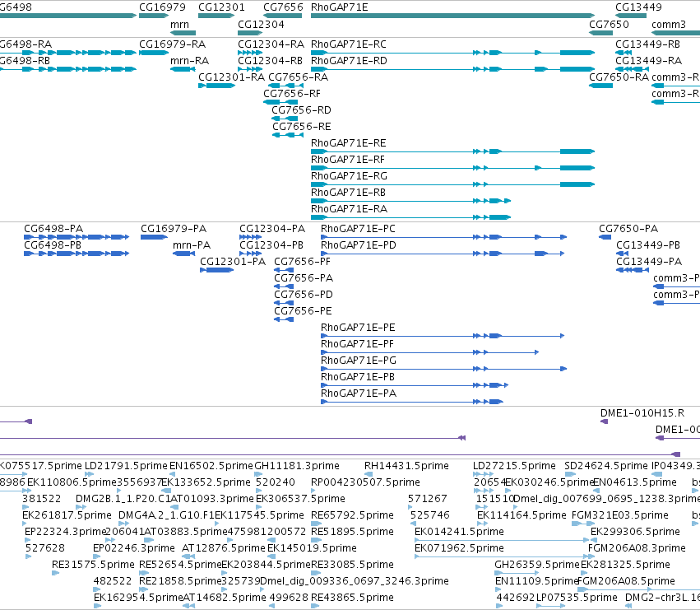Select the RhoGAP71E-RG transcript label
The height and width of the screenshot is (610, 700).
tap(349, 176)
